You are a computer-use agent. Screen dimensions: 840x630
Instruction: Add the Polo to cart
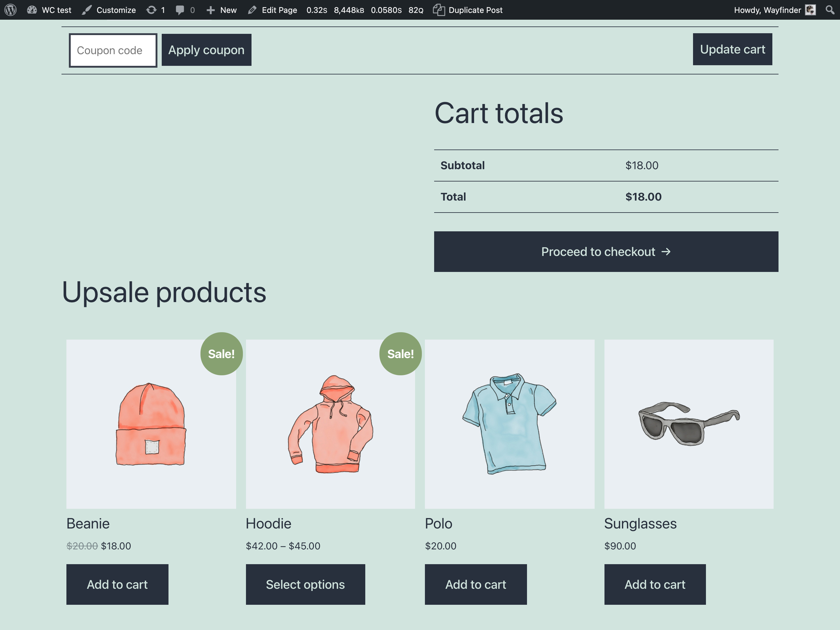[x=476, y=584]
